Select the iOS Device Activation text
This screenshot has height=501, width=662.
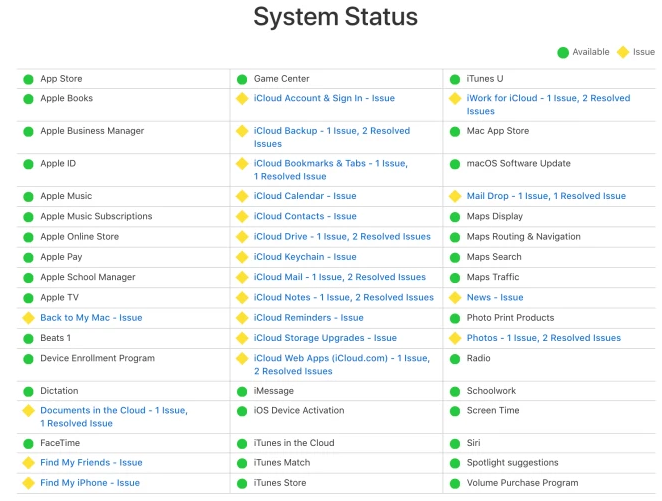click(x=299, y=411)
